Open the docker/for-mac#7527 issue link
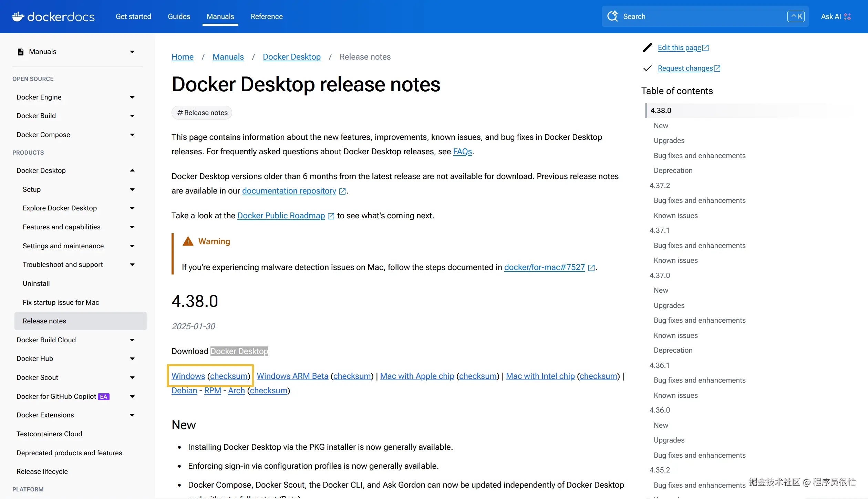Viewport: 868px width, 499px height. pyautogui.click(x=544, y=267)
